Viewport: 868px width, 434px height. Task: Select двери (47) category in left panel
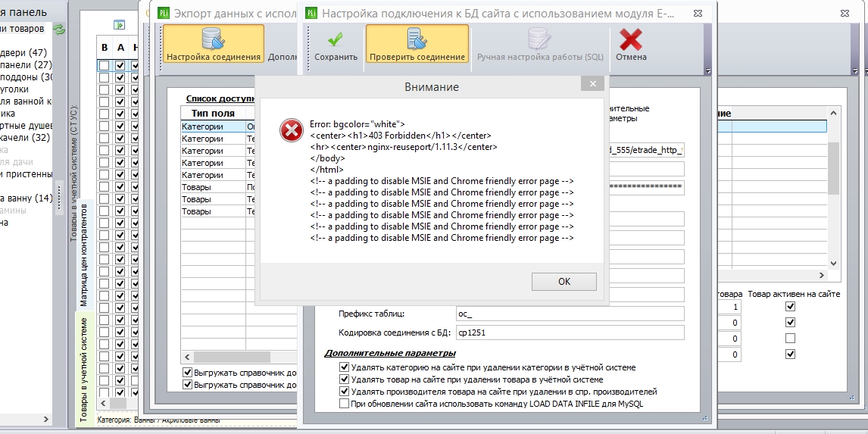[x=23, y=52]
